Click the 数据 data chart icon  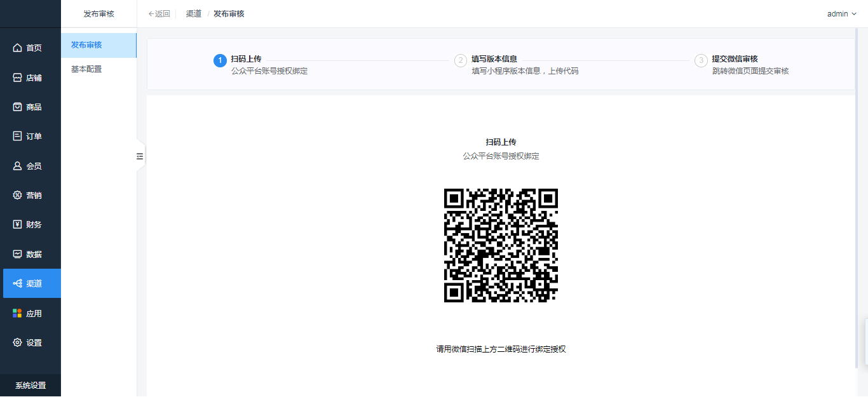[17, 254]
